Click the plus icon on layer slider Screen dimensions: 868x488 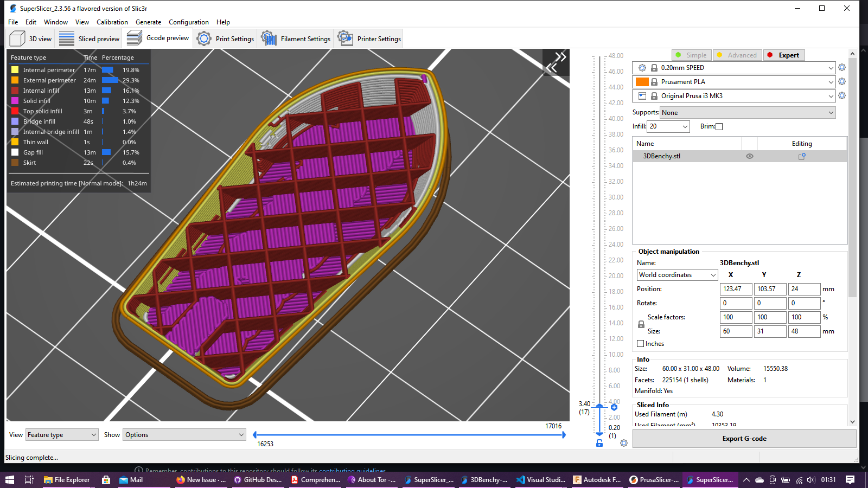click(614, 407)
